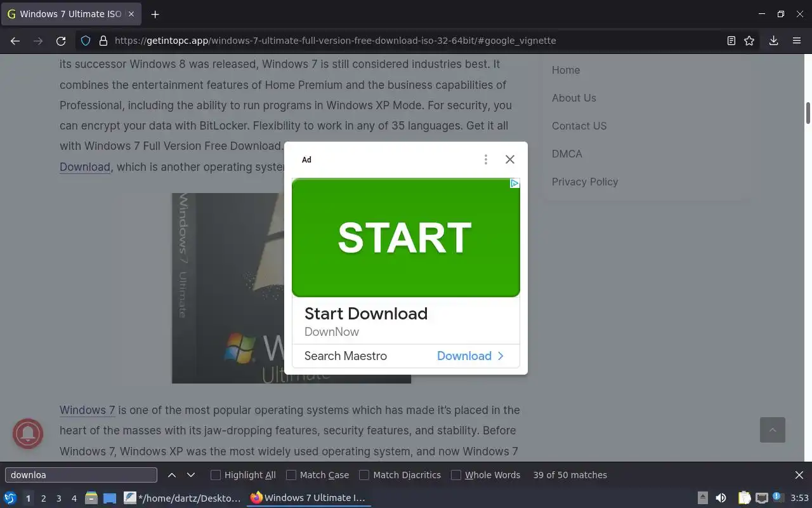This screenshot has width=812, height=508.
Task: Enable the Match Case checkbox
Action: point(291,475)
